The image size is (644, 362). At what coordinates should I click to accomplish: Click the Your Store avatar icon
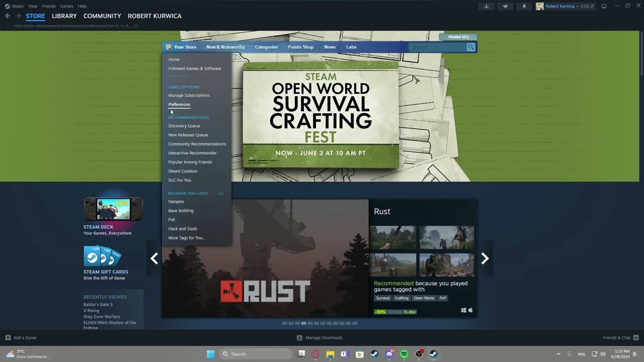169,47
